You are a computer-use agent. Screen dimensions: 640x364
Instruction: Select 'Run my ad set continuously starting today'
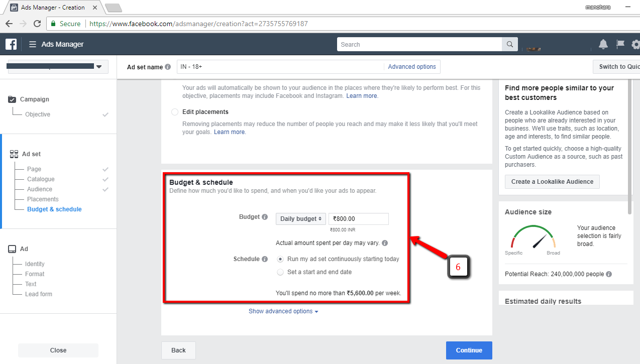[280, 259]
